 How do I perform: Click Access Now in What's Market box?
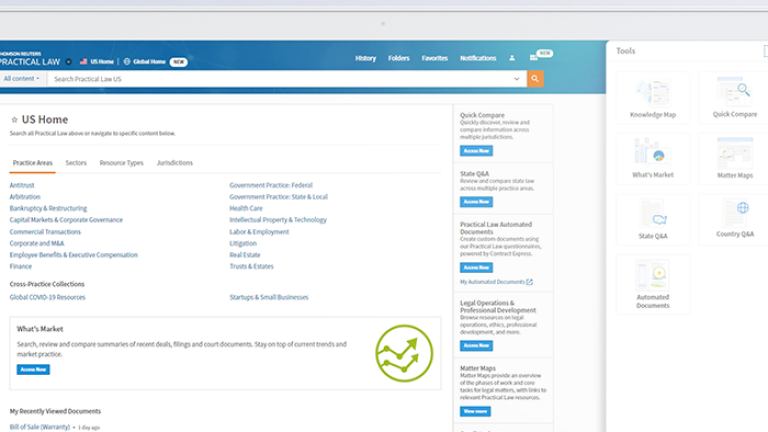point(33,370)
